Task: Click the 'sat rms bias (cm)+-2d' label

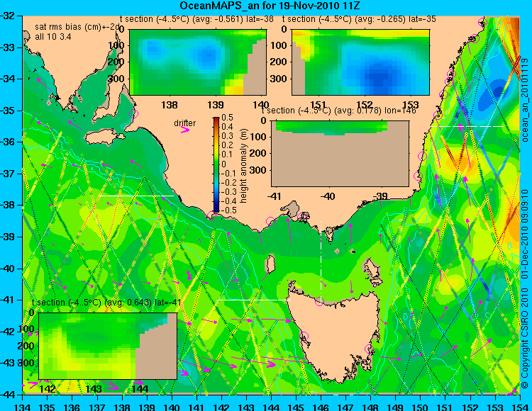Action: tap(77, 27)
